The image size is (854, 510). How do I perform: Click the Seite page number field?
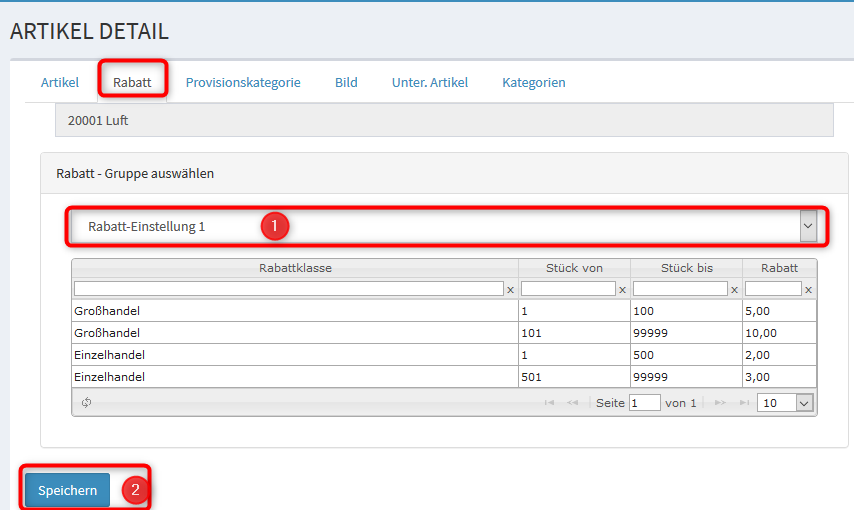[x=644, y=402]
